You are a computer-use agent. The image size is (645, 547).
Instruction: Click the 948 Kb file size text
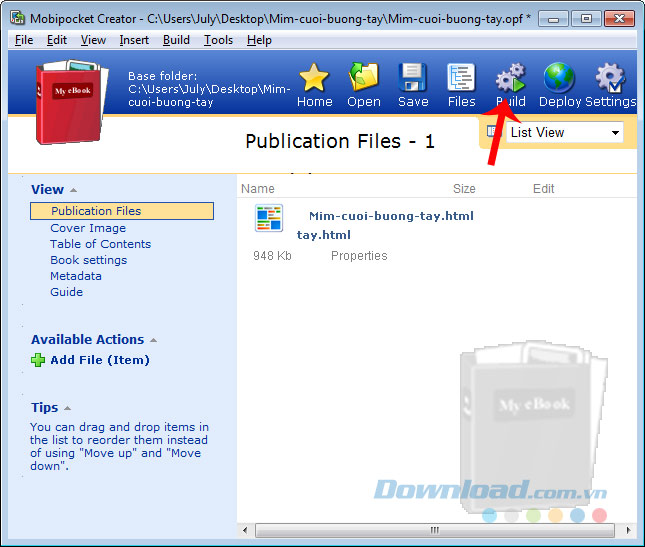click(272, 256)
